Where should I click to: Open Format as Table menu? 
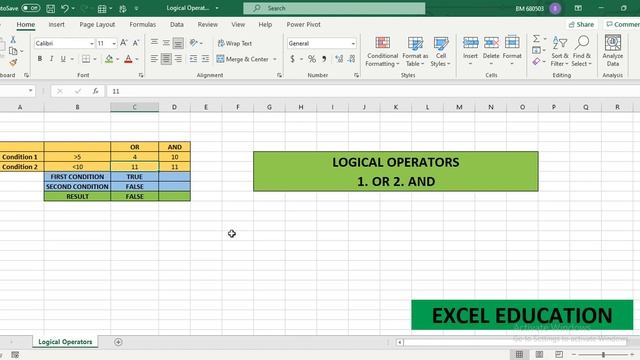coord(415,51)
